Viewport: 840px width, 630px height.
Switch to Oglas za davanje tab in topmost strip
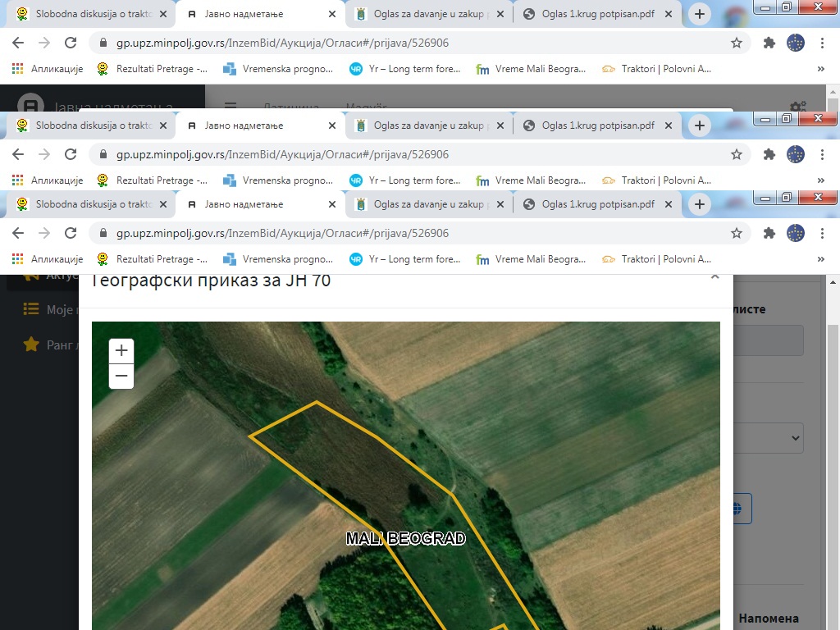(428, 14)
